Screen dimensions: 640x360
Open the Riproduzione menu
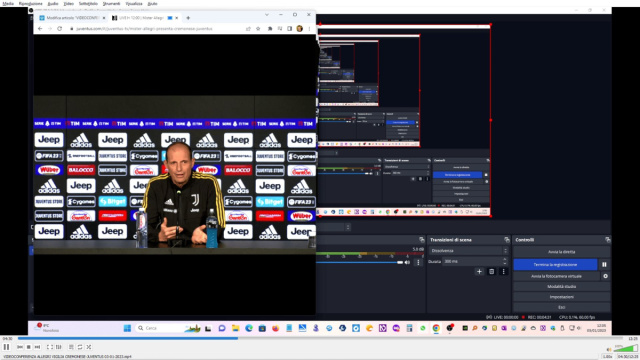click(30, 3)
